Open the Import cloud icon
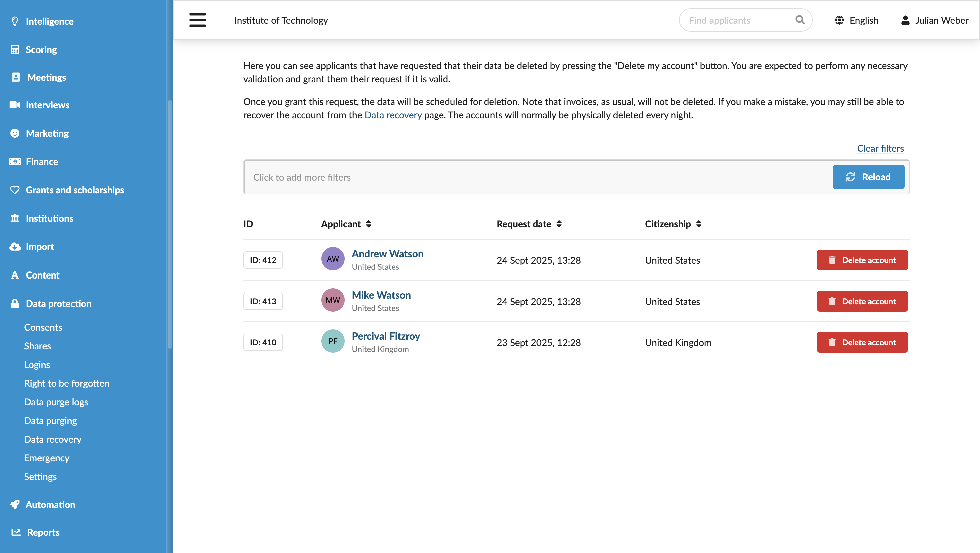The height and width of the screenshot is (553, 980). tap(15, 246)
